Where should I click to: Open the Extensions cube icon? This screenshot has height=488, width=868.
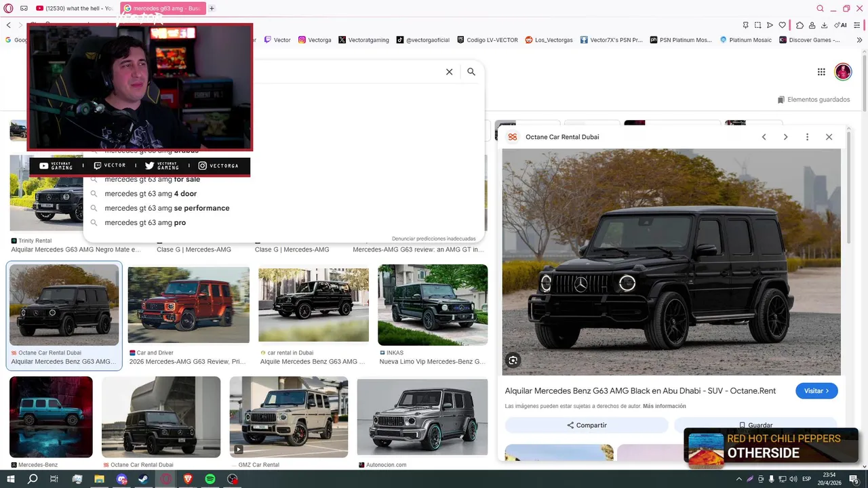pos(800,25)
